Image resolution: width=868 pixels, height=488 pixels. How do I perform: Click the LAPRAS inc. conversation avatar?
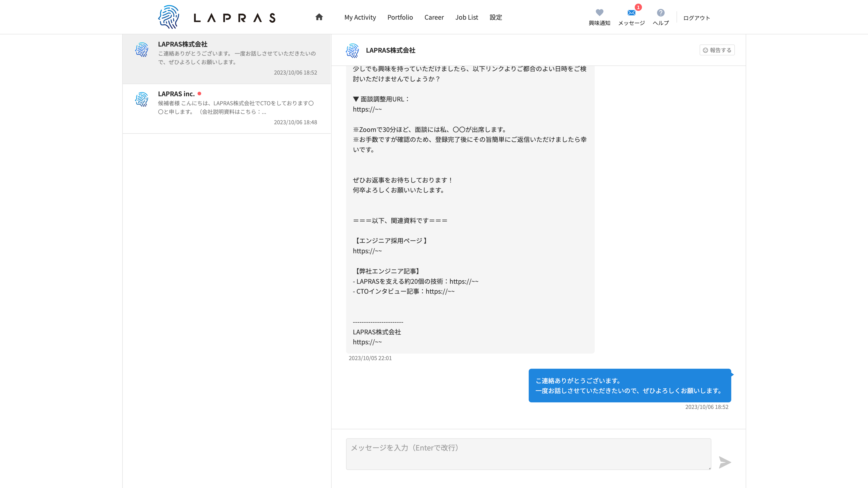[x=142, y=99]
